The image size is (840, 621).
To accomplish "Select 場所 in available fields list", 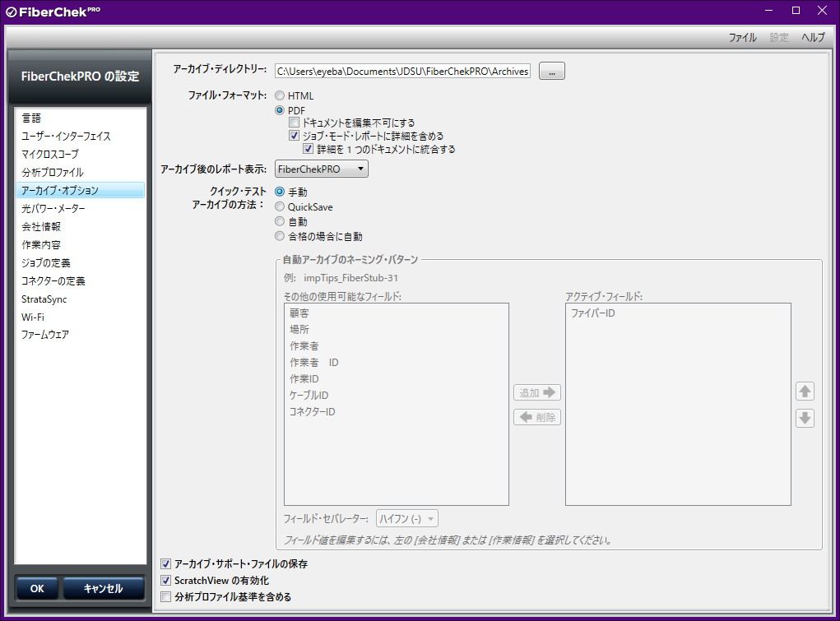I will point(396,330).
